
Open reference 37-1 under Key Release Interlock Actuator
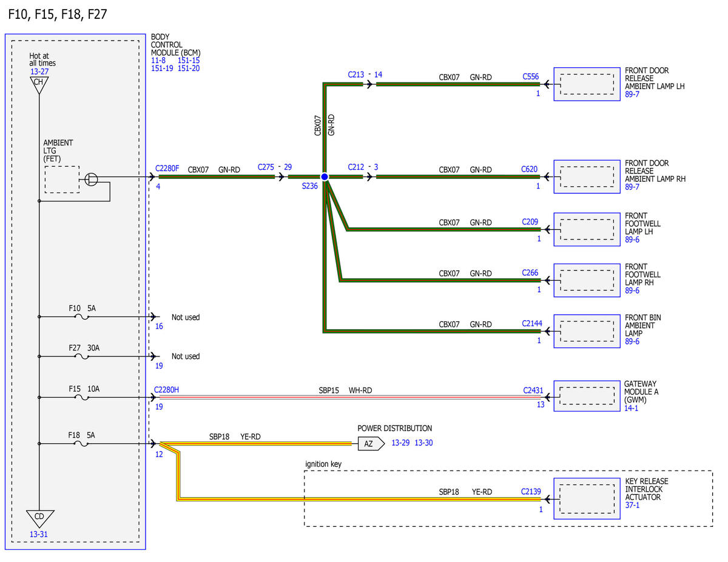pos(632,505)
